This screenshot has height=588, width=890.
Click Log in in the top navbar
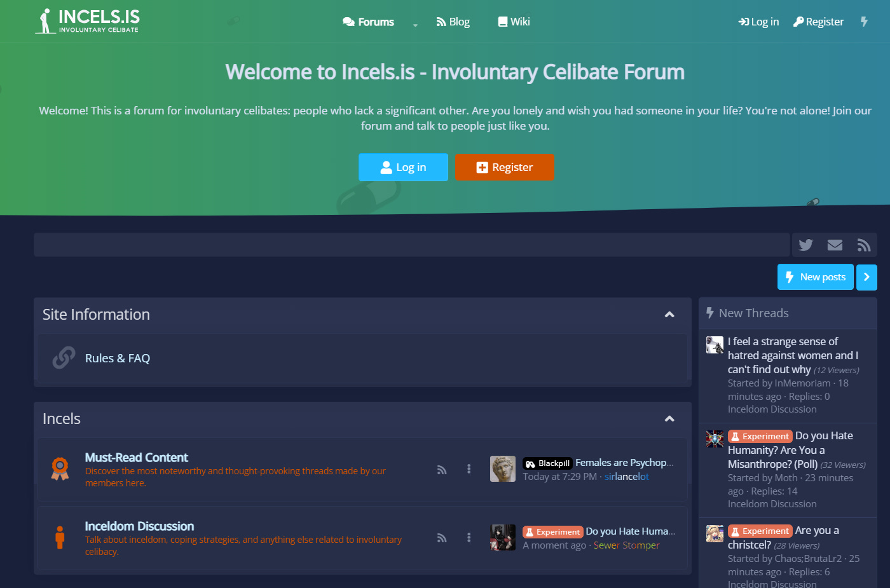(758, 22)
